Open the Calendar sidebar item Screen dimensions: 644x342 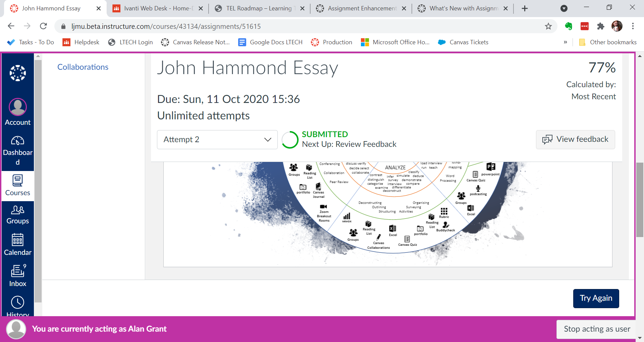(18, 244)
